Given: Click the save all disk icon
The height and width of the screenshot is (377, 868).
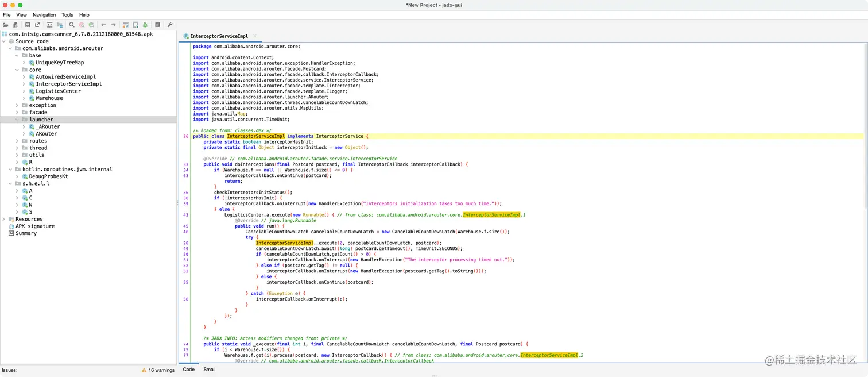Looking at the screenshot, I should coord(28,25).
